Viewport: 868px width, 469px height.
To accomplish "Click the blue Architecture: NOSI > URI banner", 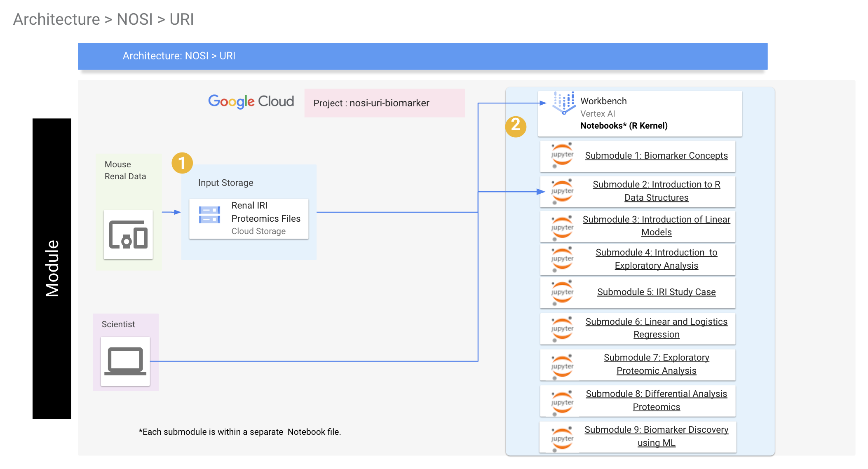I will pos(422,56).
